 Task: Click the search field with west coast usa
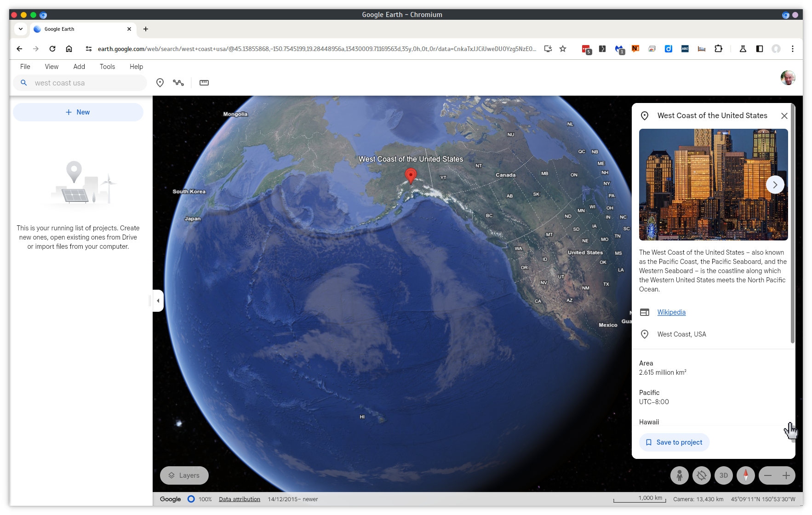87,83
